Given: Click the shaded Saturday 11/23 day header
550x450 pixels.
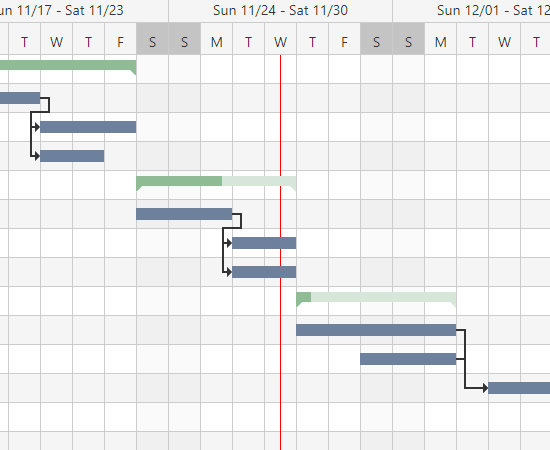Looking at the screenshot, I should (x=152, y=42).
